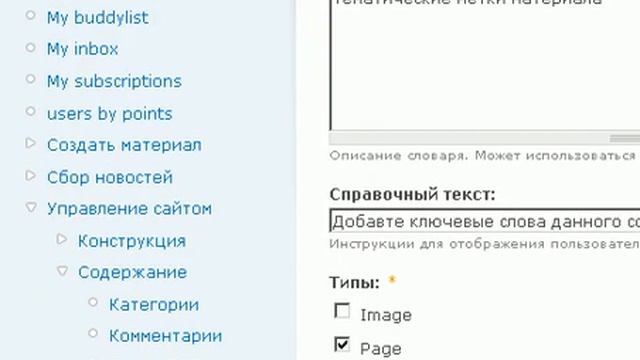The width and height of the screenshot is (640, 360).
Task: Click the Справочный текст label
Action: tap(412, 195)
